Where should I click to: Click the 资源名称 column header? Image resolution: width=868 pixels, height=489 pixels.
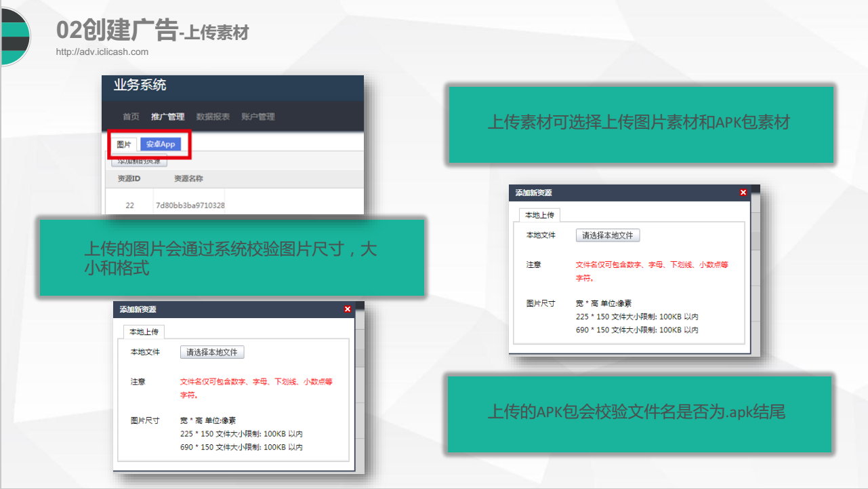(x=188, y=179)
